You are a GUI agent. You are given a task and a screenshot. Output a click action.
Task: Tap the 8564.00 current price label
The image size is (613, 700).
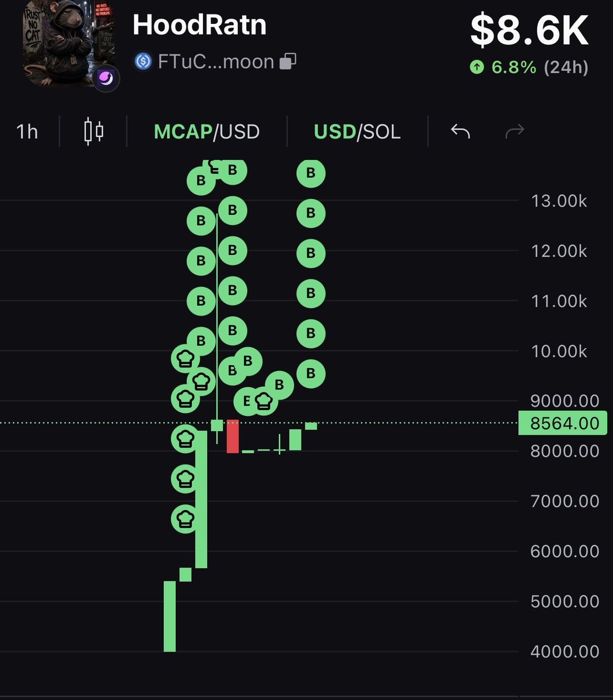pos(563,423)
